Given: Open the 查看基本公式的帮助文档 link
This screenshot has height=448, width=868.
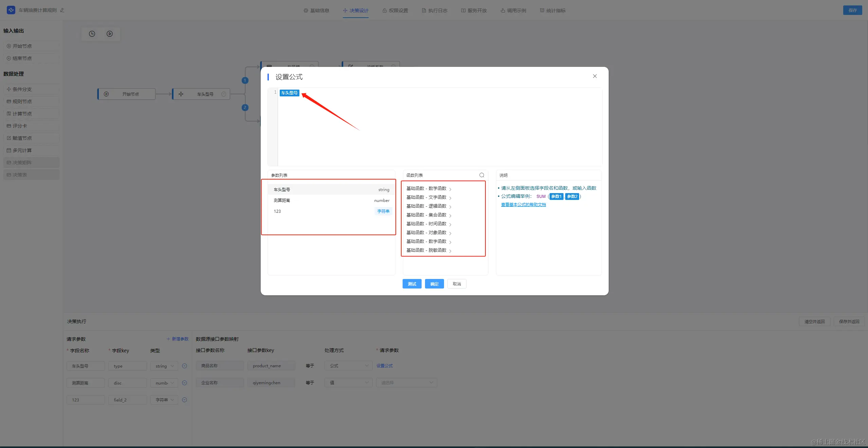Looking at the screenshot, I should tap(523, 205).
